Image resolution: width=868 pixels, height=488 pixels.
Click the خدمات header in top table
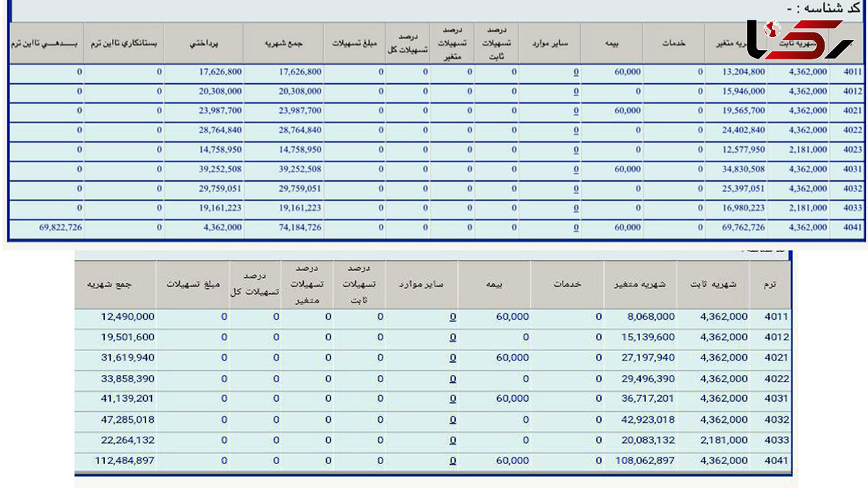[x=673, y=43]
